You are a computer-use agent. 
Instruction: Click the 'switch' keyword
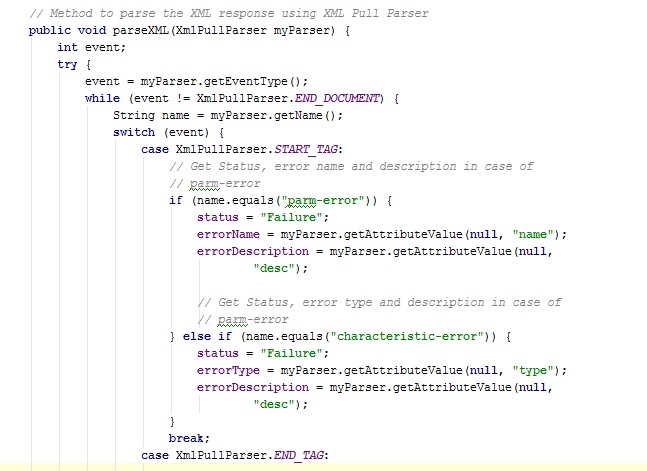134,132
